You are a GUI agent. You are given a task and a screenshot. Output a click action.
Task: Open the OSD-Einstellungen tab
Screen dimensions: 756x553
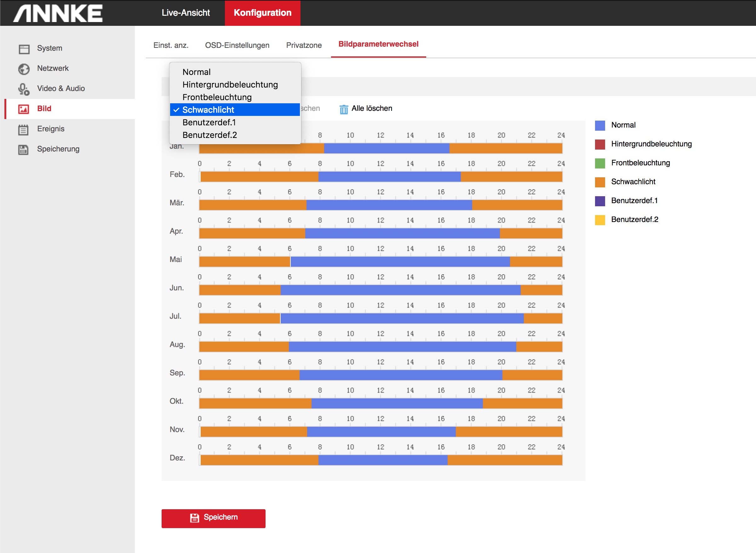pos(237,45)
